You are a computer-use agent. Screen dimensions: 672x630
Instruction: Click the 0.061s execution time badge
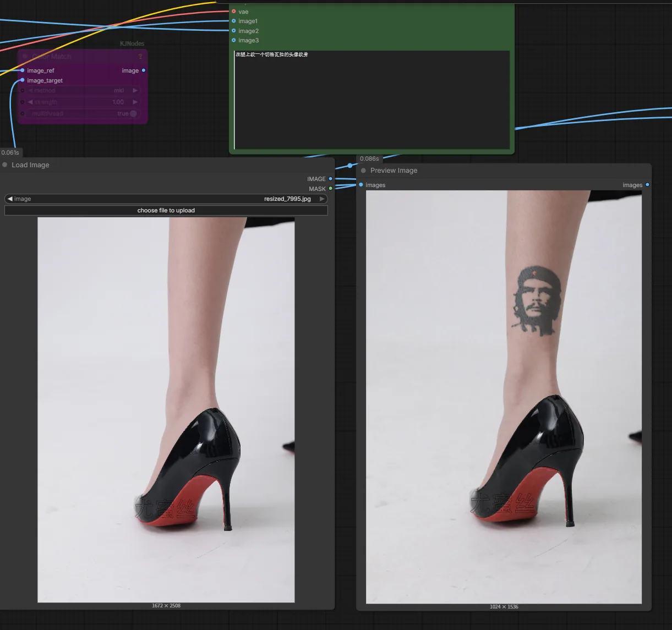click(x=10, y=153)
